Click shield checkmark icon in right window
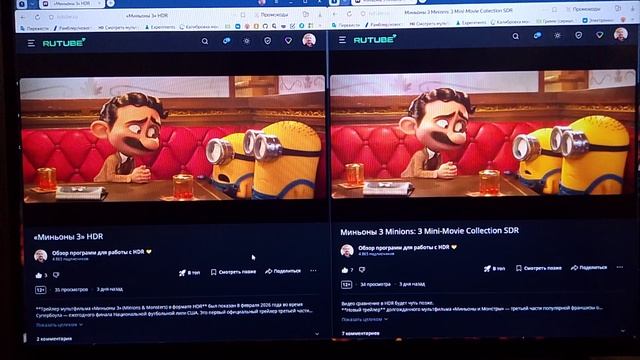This screenshot has width=640, height=360. click(578, 36)
